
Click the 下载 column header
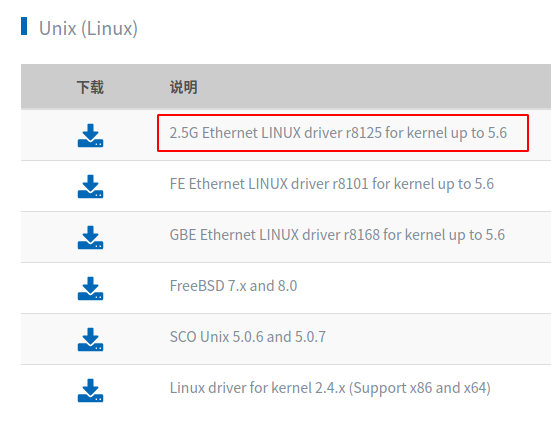coord(90,87)
